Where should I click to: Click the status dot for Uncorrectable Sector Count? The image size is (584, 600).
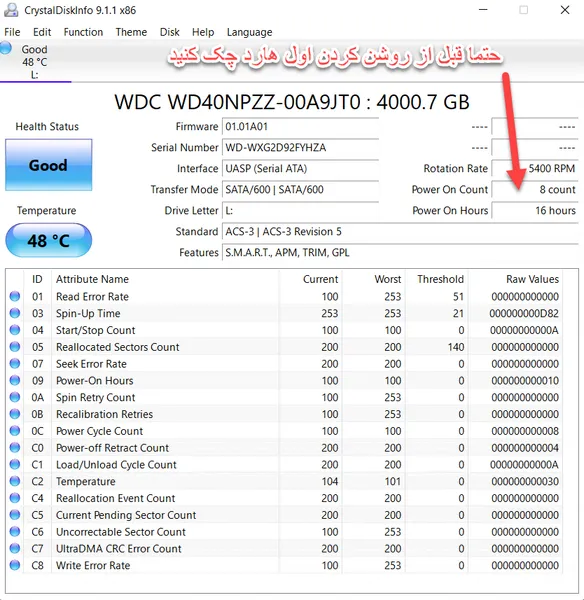[x=15, y=532]
